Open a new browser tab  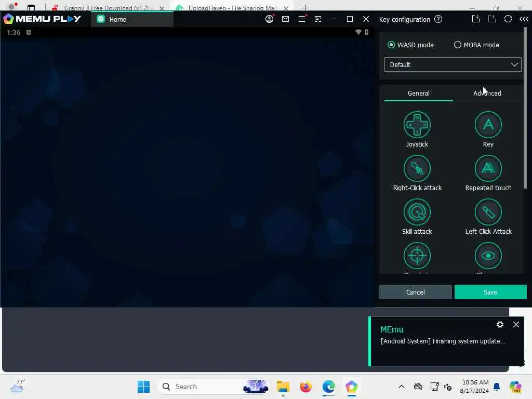[305, 7]
